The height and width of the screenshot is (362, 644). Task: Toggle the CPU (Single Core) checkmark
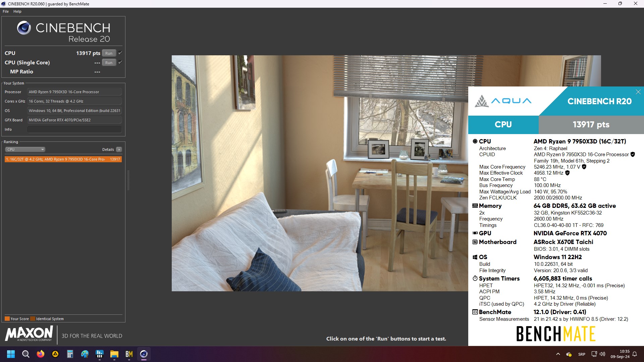[120, 62]
